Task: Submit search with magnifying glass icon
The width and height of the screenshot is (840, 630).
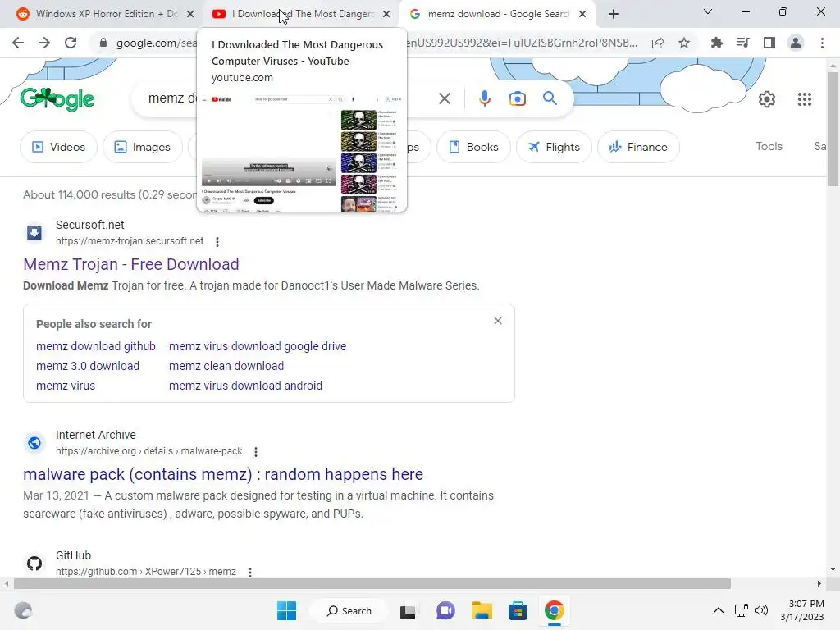Action: [x=550, y=98]
